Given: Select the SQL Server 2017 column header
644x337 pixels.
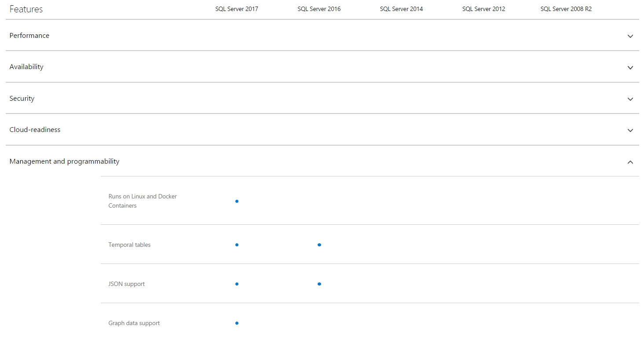Looking at the screenshot, I should tap(237, 9).
